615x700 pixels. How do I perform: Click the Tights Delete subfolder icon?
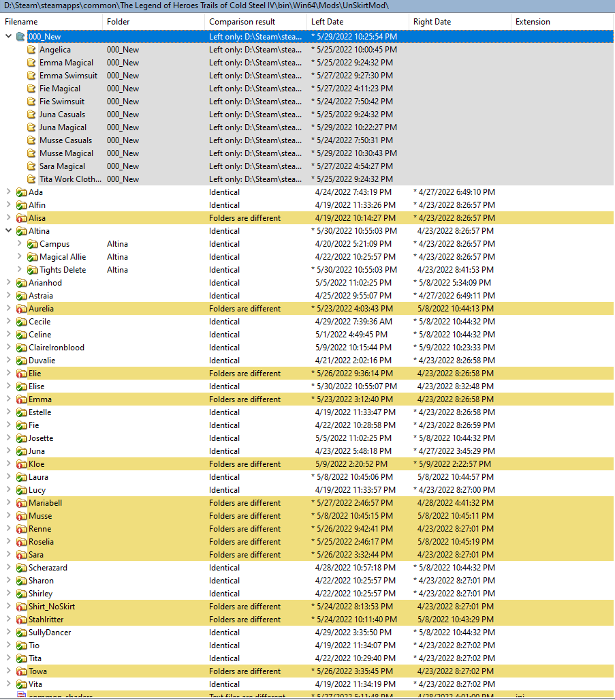(32, 270)
